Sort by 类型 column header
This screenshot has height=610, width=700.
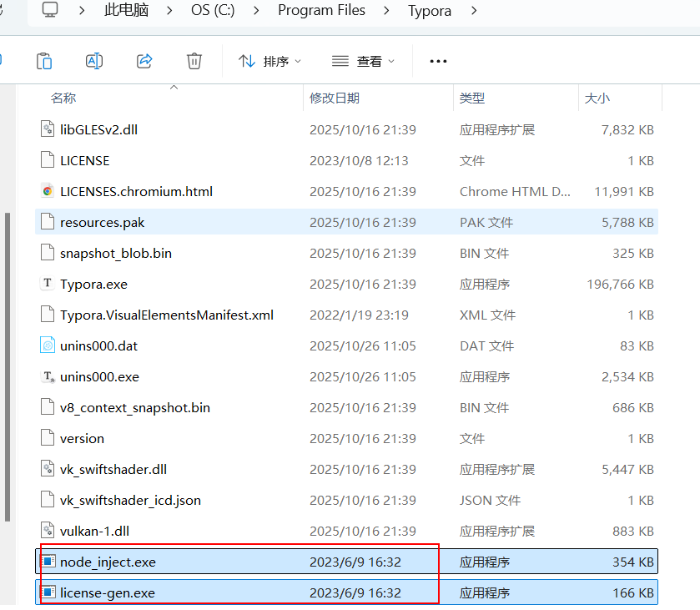[472, 98]
